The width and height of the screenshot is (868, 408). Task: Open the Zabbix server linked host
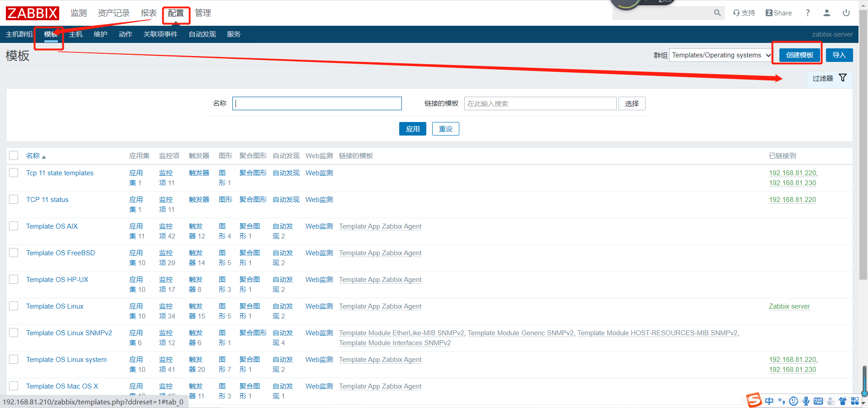[789, 306]
